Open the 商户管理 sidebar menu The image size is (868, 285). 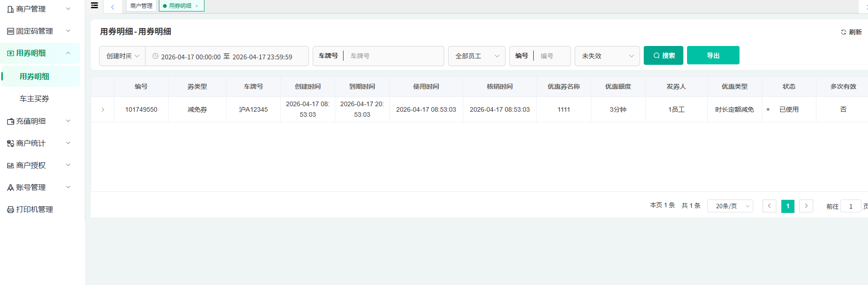40,9
